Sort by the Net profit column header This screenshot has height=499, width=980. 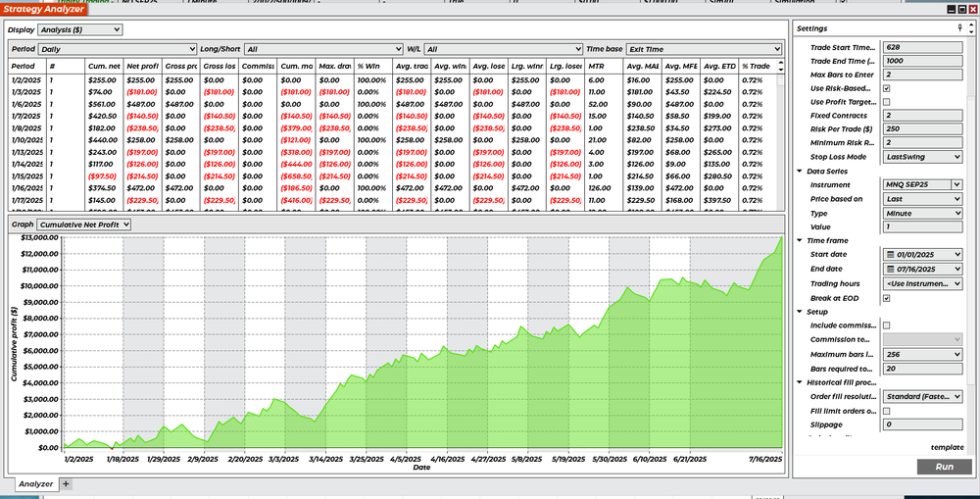tap(142, 67)
